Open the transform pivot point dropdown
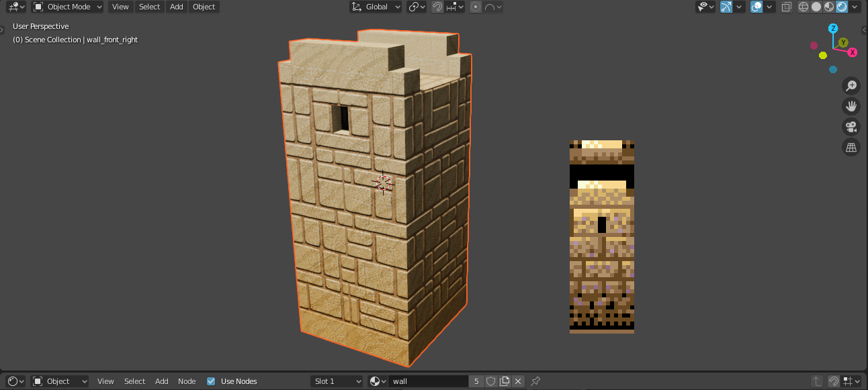868x390 pixels. coord(417,7)
